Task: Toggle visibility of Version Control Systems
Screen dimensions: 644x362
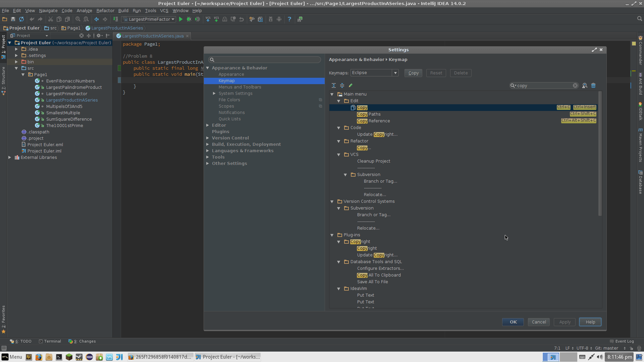Action: 332,201
